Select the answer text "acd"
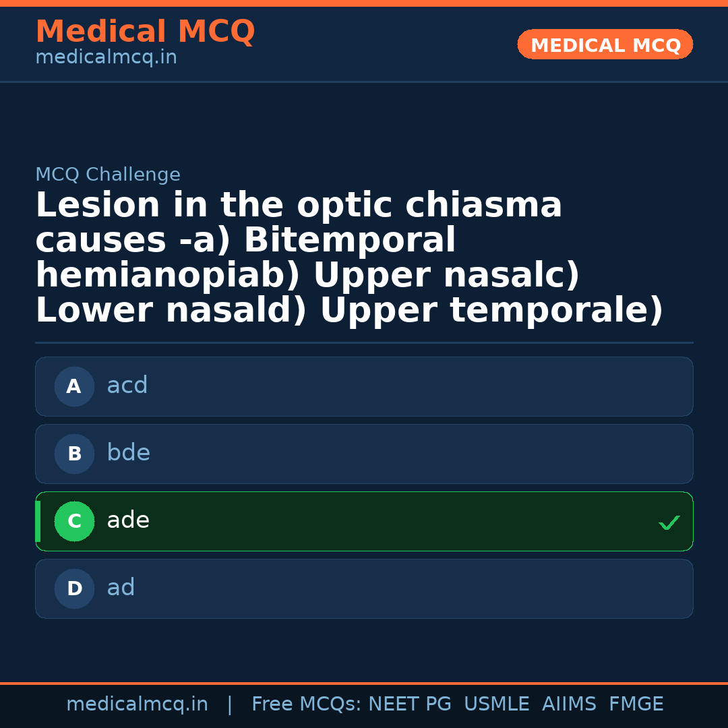This screenshot has height=728, width=728. coord(127,386)
